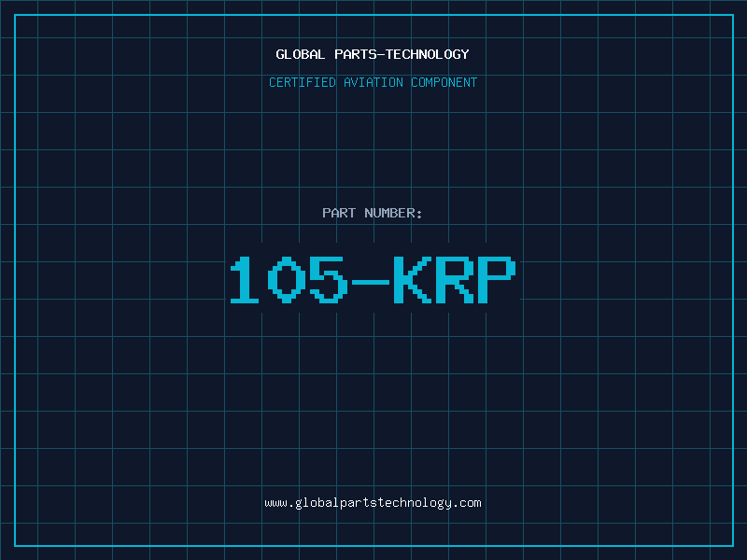Click the digit 1 in the part number
The image size is (747, 560).
coord(246,280)
